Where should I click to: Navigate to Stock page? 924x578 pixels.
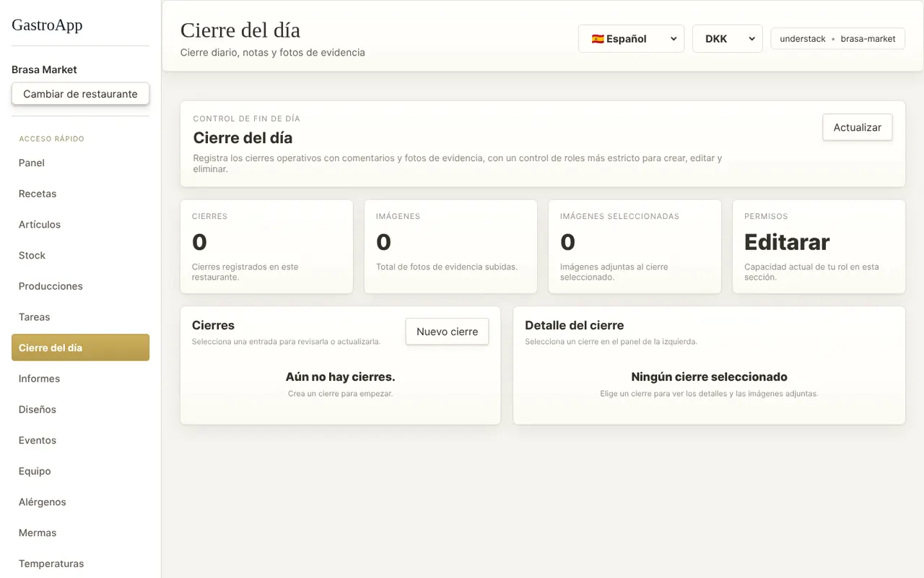click(80, 255)
